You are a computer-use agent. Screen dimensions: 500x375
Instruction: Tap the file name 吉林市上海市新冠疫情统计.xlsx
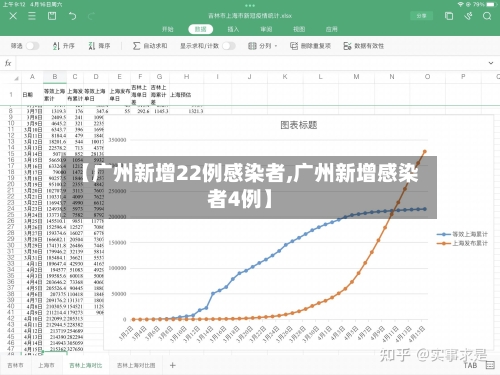click(250, 16)
